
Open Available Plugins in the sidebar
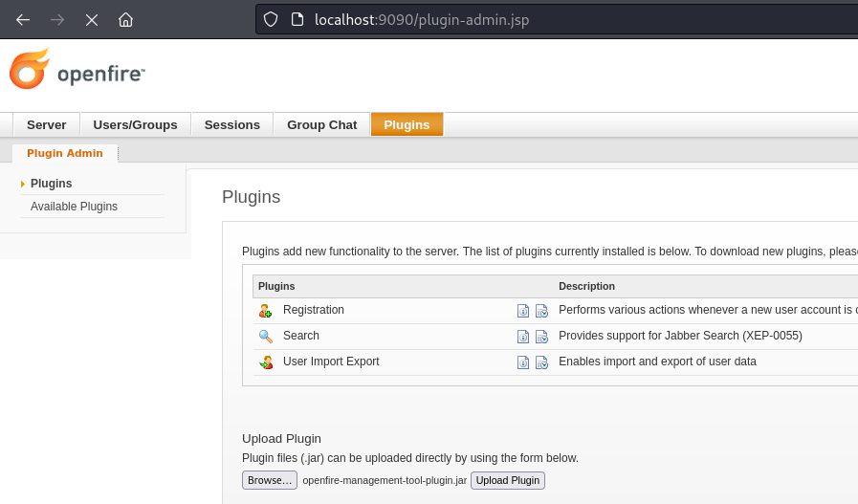[x=74, y=207]
